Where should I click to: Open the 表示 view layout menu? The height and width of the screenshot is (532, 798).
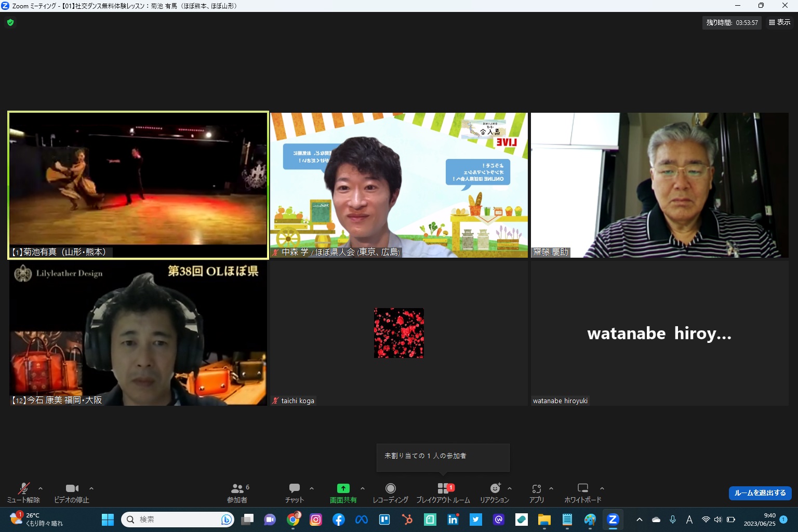[x=779, y=22]
